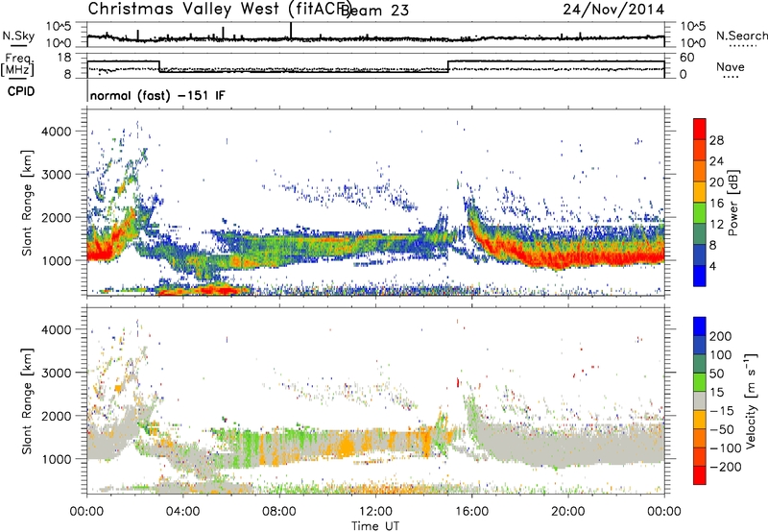Click the 'Beam 23' label
The image size is (768, 532).
click(374, 11)
